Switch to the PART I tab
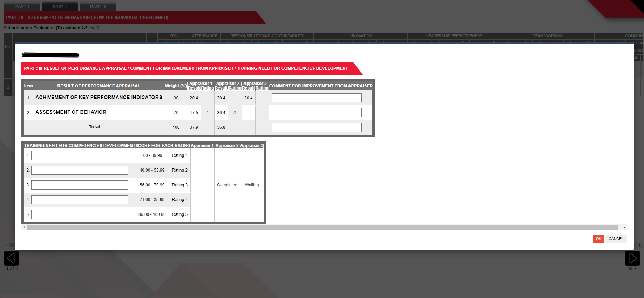644x298 pixels. (22, 7)
